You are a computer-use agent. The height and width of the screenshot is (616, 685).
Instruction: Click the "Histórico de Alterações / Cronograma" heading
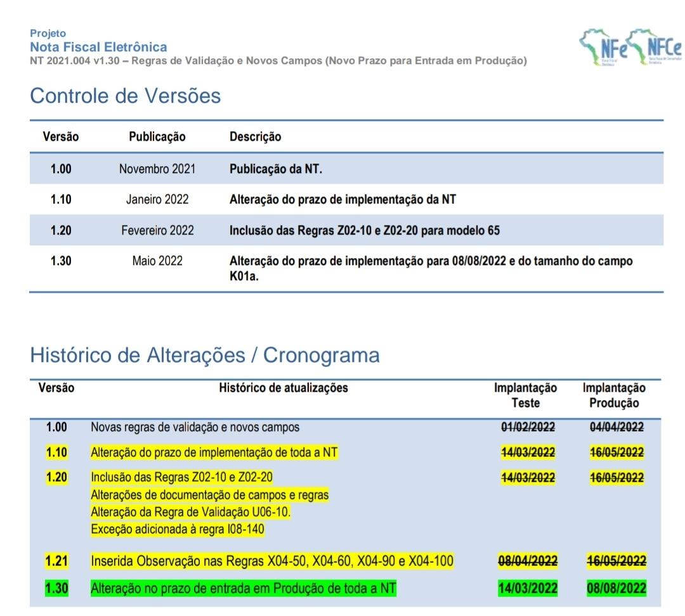[205, 355]
